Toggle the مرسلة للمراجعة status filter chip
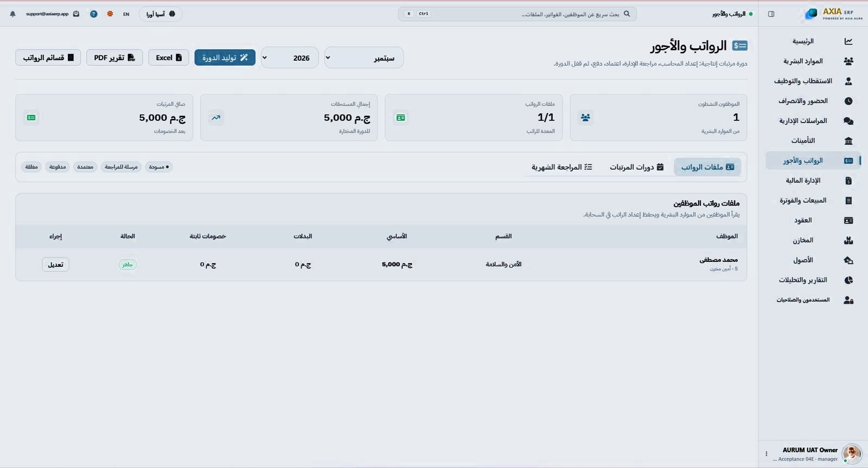The width and height of the screenshot is (868, 468). point(121,167)
